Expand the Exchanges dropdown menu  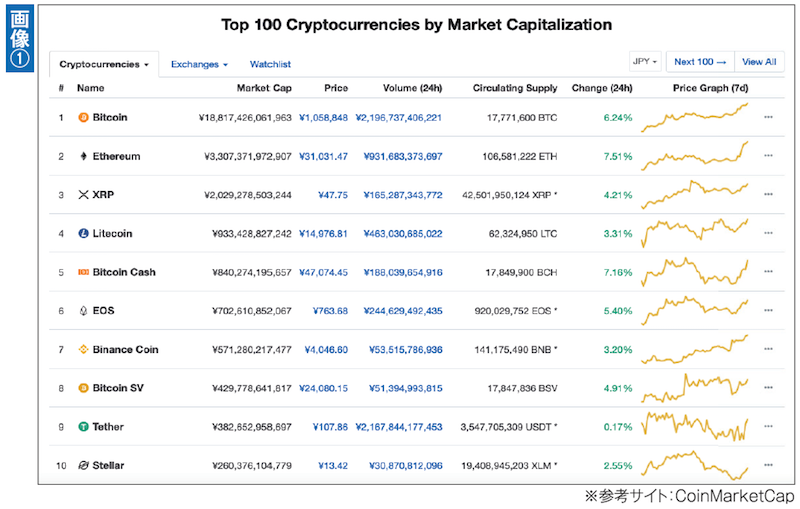click(x=198, y=64)
